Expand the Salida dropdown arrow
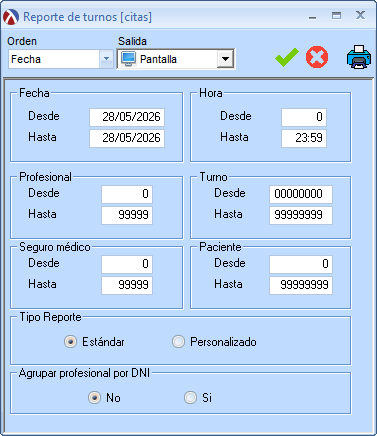 [225, 59]
